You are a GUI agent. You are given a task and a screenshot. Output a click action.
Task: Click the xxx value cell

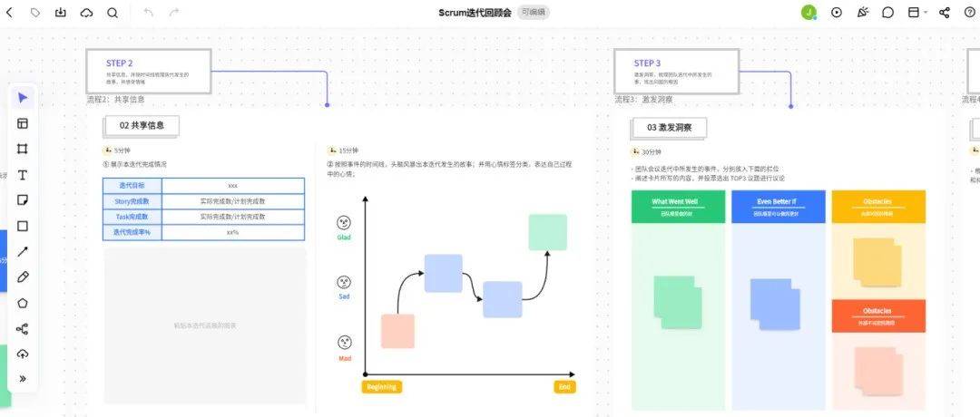point(233,186)
